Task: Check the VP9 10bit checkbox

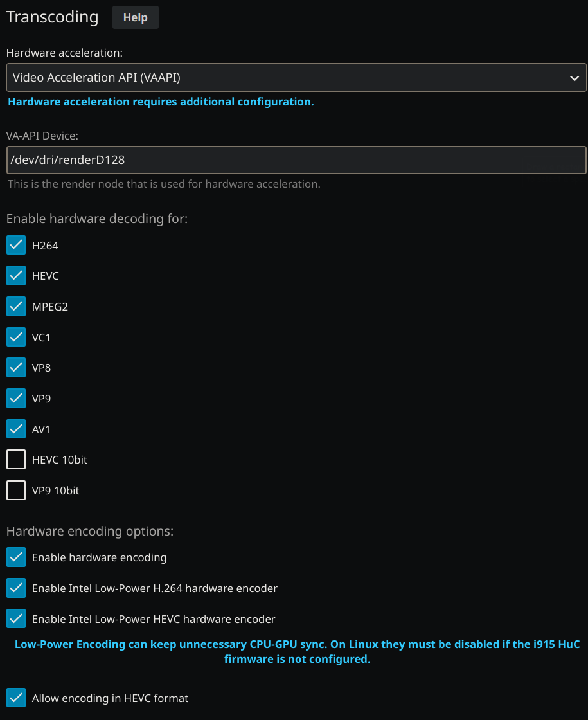Action: (16, 491)
